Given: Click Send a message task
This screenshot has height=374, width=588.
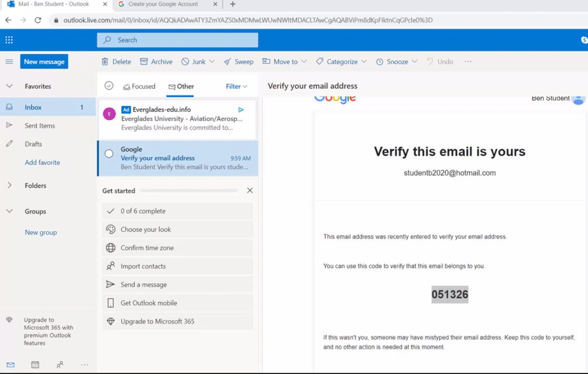Looking at the screenshot, I should tap(178, 285).
